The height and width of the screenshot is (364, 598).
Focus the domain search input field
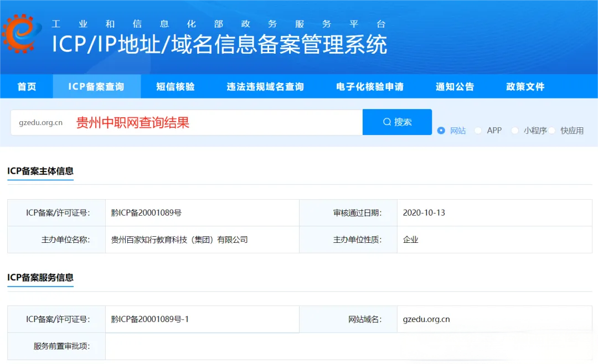point(187,122)
